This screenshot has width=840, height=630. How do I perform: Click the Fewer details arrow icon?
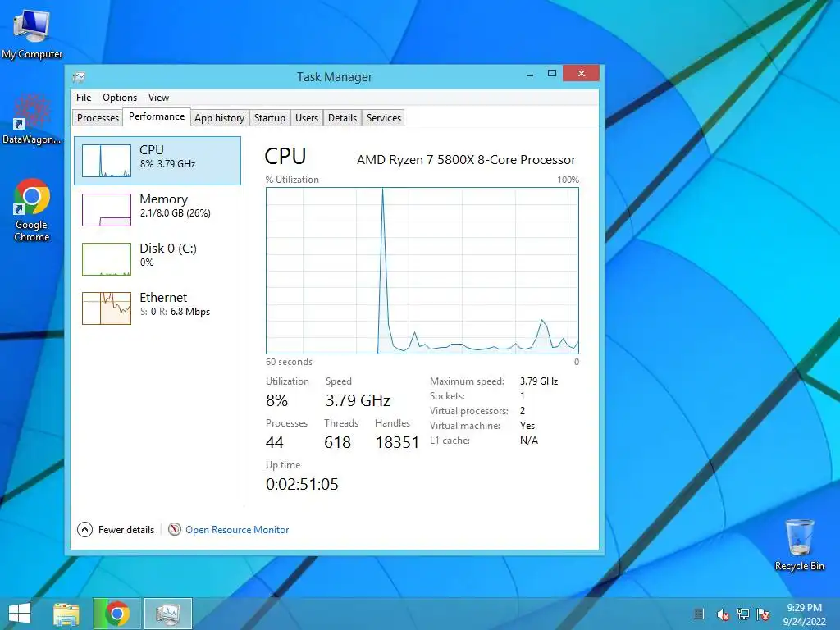[84, 530]
